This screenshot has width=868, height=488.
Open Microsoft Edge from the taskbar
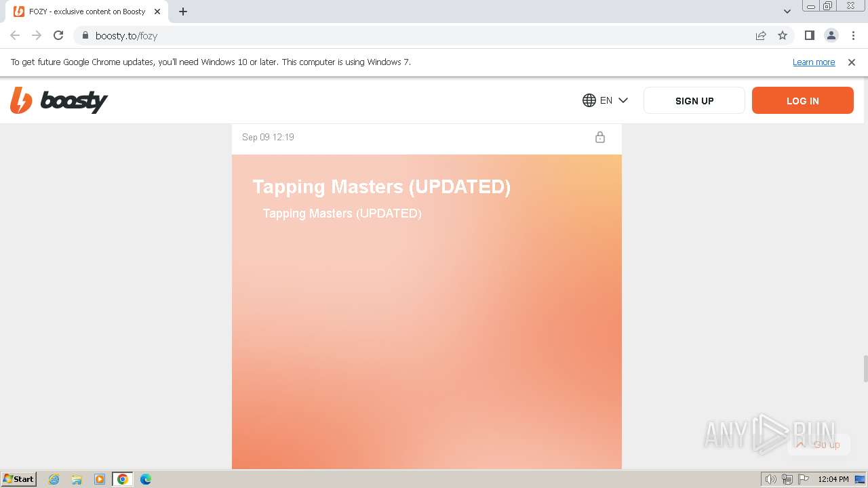point(146,479)
